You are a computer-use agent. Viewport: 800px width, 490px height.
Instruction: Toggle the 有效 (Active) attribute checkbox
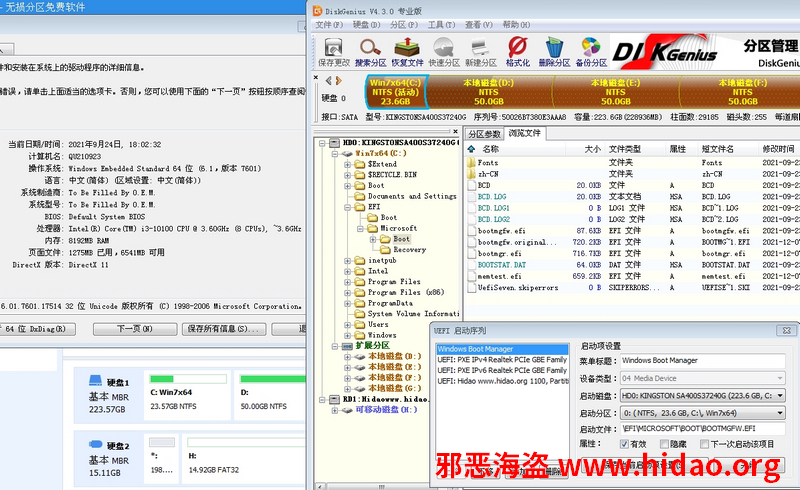pos(626,443)
